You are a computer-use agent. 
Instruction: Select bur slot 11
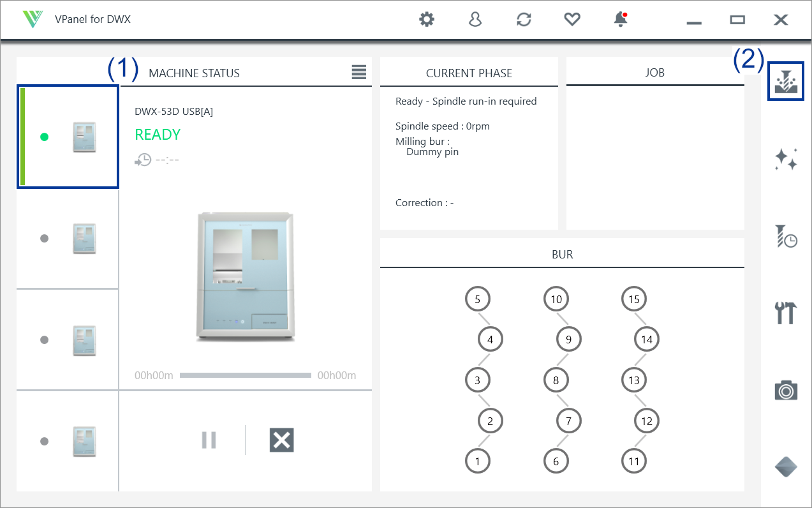pos(634,461)
